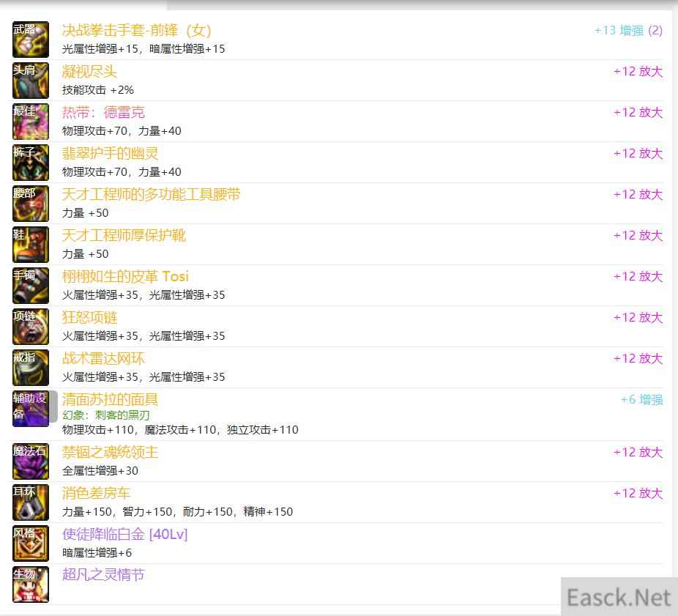
Task: Select the shoes slot icon (鞋)
Action: 31,245
